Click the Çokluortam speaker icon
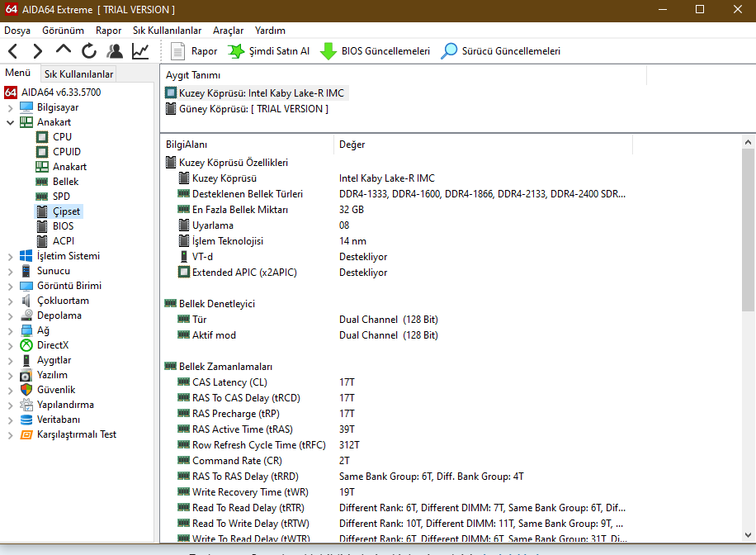Viewport: 756px width, 555px height. [x=26, y=300]
